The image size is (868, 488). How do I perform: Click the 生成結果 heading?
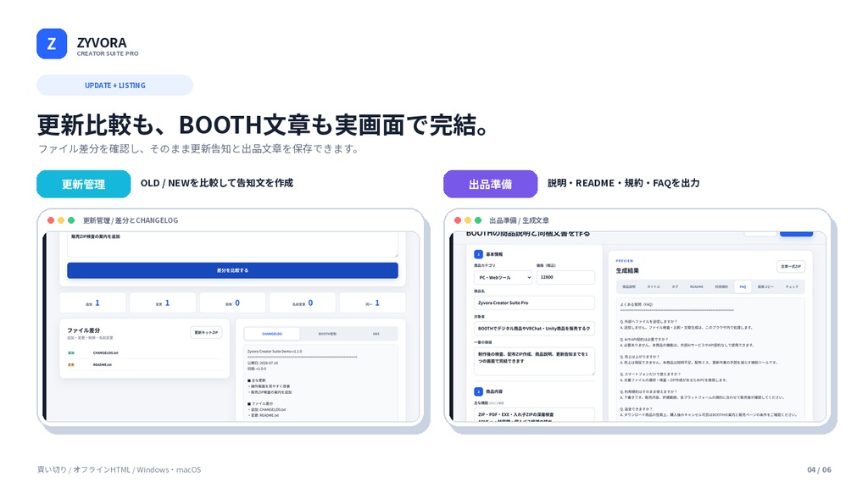tap(627, 270)
